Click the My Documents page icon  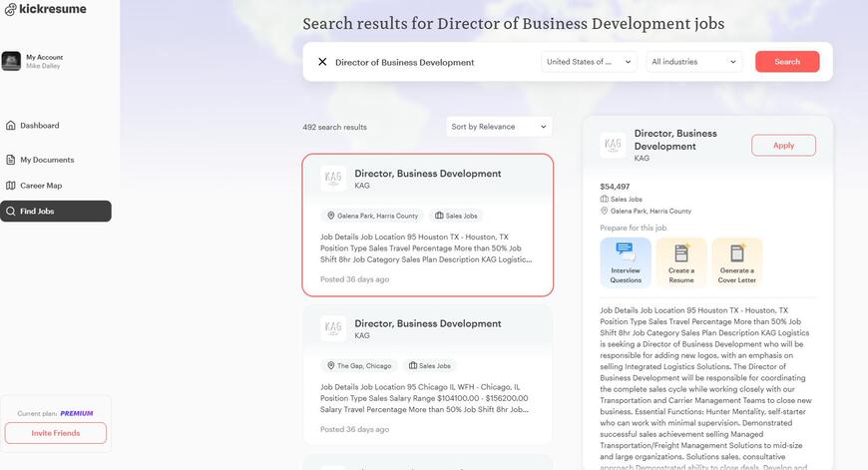(x=11, y=160)
